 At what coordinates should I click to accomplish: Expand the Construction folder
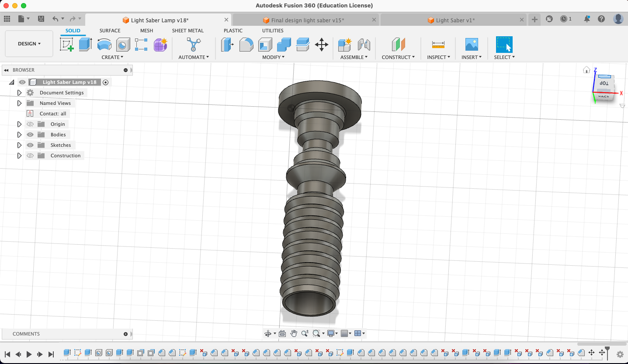coord(19,156)
